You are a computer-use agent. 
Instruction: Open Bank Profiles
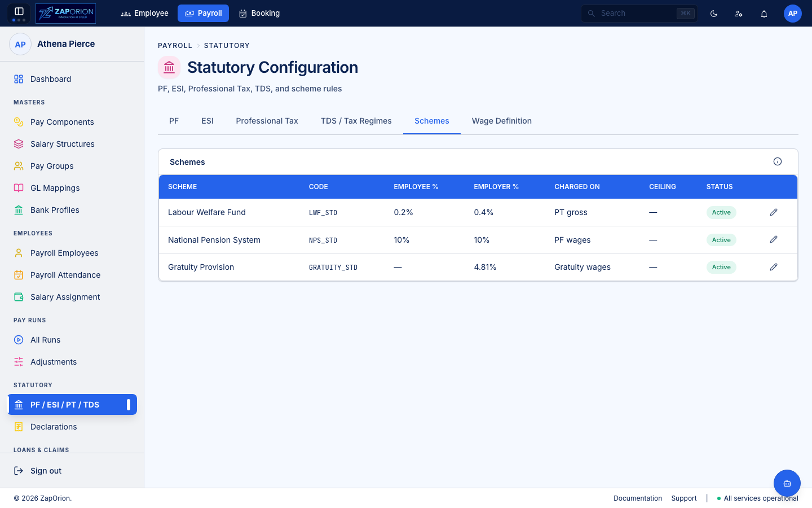(72, 210)
